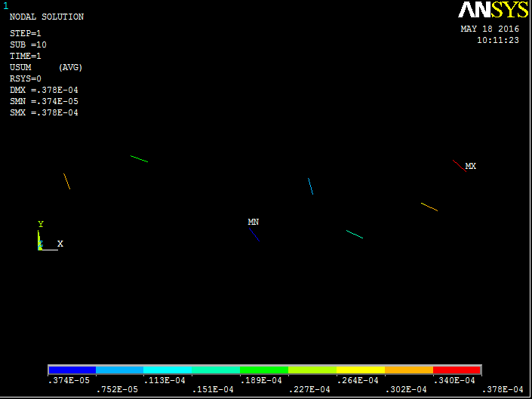The image size is (532, 399).
Task: Click the STEP=1 text
Action: click(26, 33)
